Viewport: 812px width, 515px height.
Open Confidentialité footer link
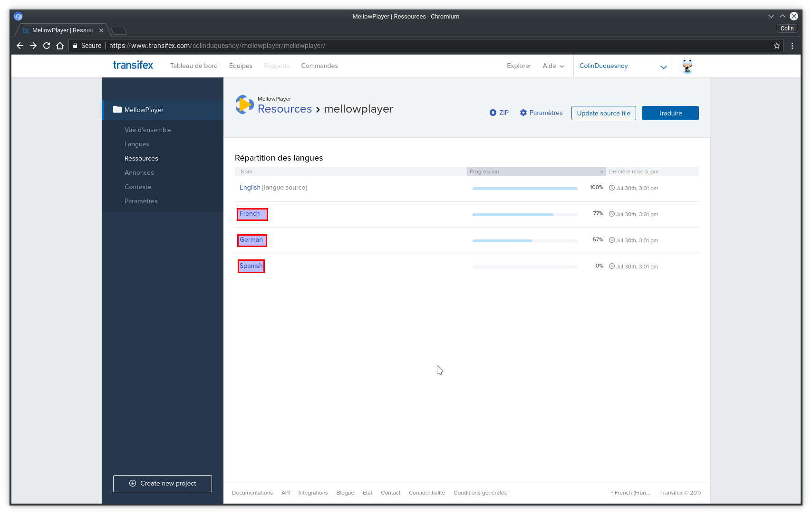coord(427,493)
